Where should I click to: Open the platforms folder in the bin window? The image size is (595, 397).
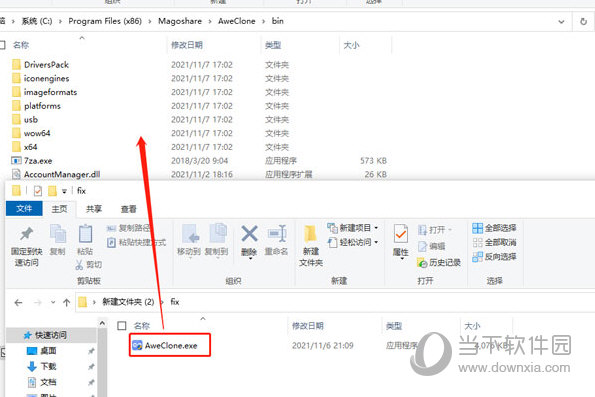coord(42,106)
